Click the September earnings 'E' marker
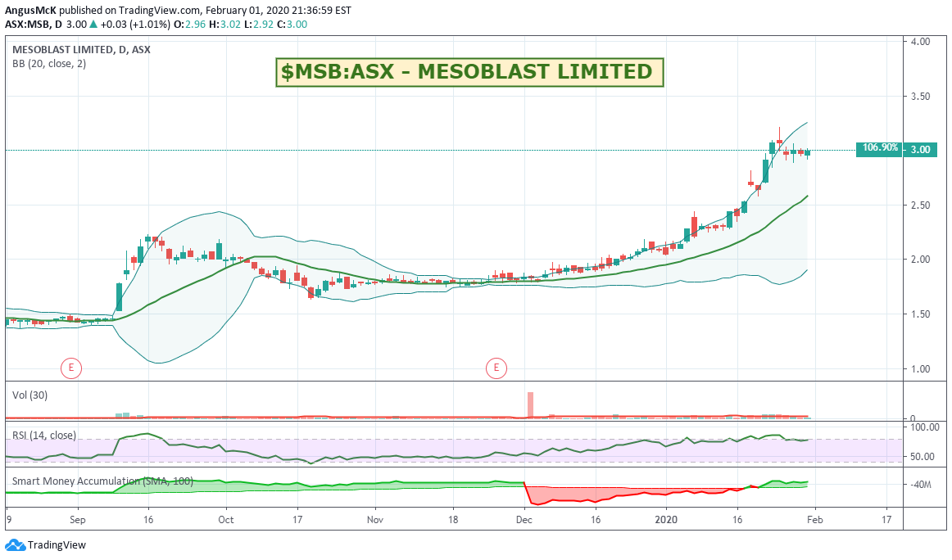Screen dimensions: 952x560 [x=71, y=368]
